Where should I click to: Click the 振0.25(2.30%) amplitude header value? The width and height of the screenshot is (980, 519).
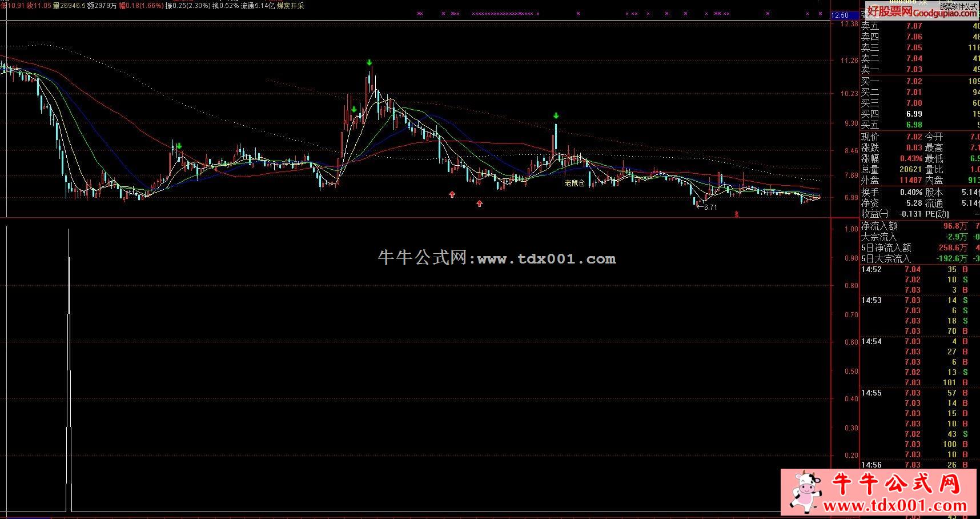(187, 6)
